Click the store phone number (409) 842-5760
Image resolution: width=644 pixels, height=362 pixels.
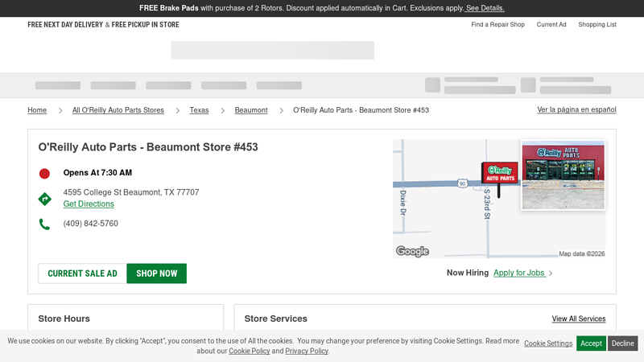90,224
